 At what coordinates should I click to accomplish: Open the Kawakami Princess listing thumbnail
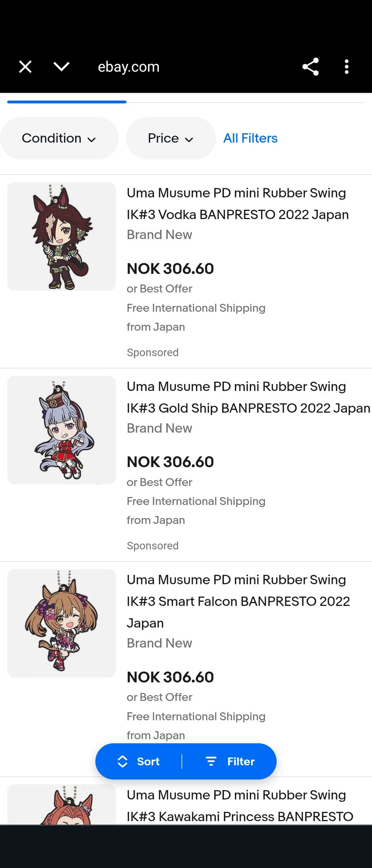(x=62, y=804)
